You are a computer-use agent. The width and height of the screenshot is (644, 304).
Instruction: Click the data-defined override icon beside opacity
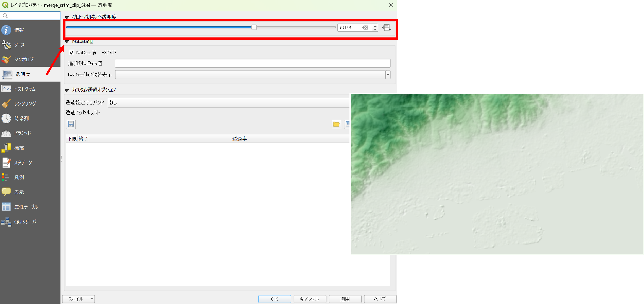[x=387, y=27]
